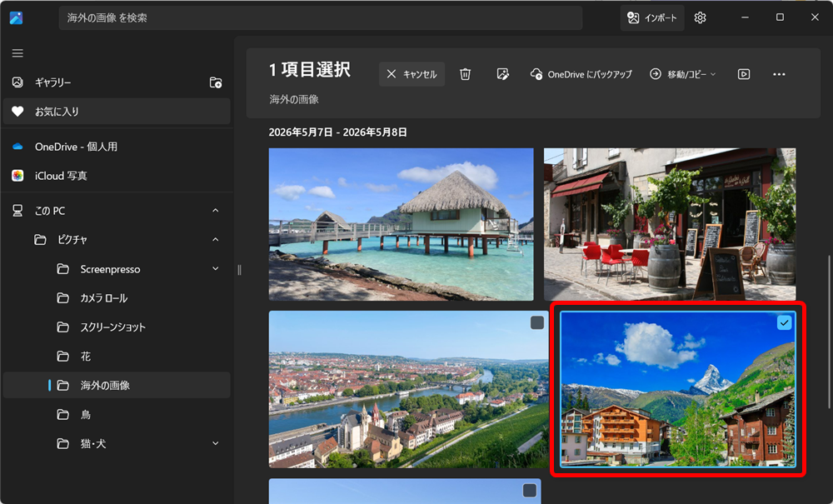Start slideshow with play icon
Screen dimensions: 833x504
[744, 74]
